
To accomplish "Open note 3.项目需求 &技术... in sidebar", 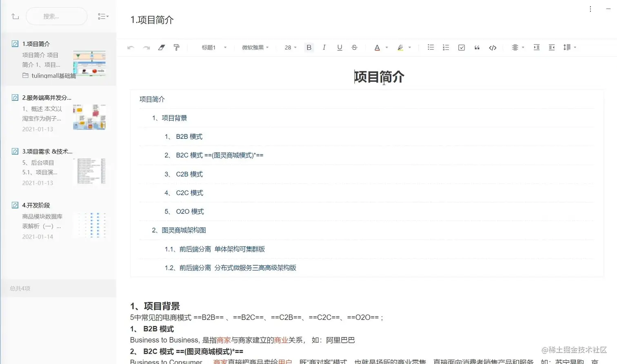I will click(58, 167).
